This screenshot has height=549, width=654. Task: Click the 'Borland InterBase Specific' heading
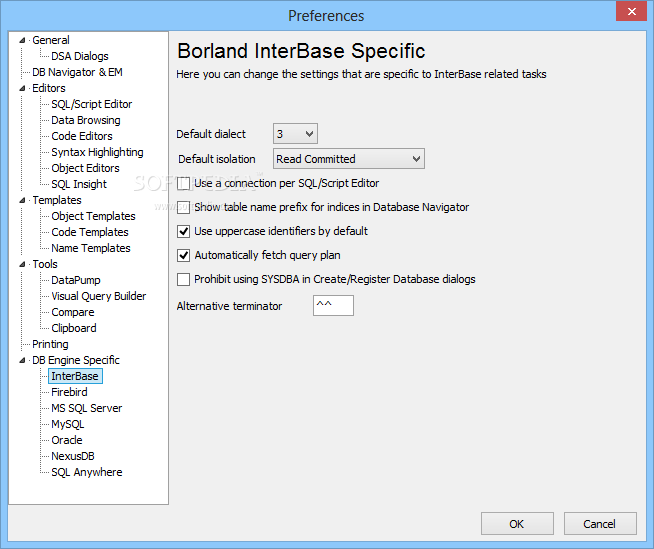[x=301, y=51]
